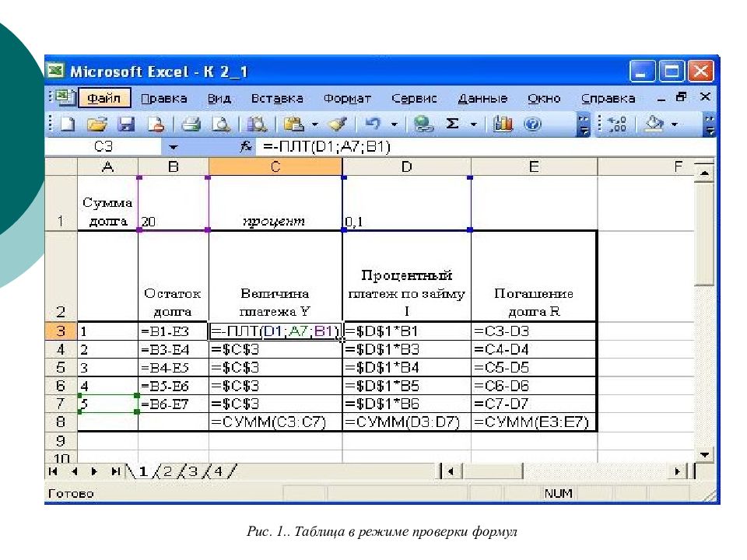Viewport: 747px width, 560px height.
Task: Open a file with the Open folder icon
Action: click(97, 124)
